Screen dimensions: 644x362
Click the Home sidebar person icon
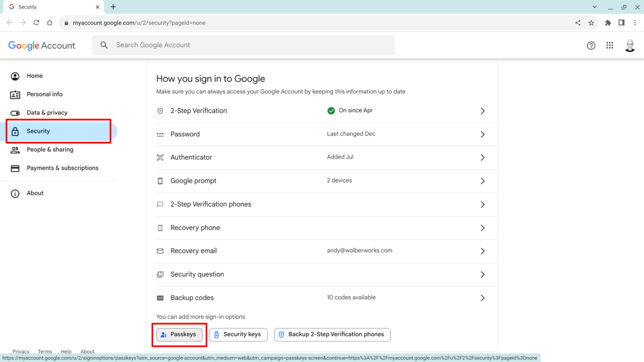[15, 76]
